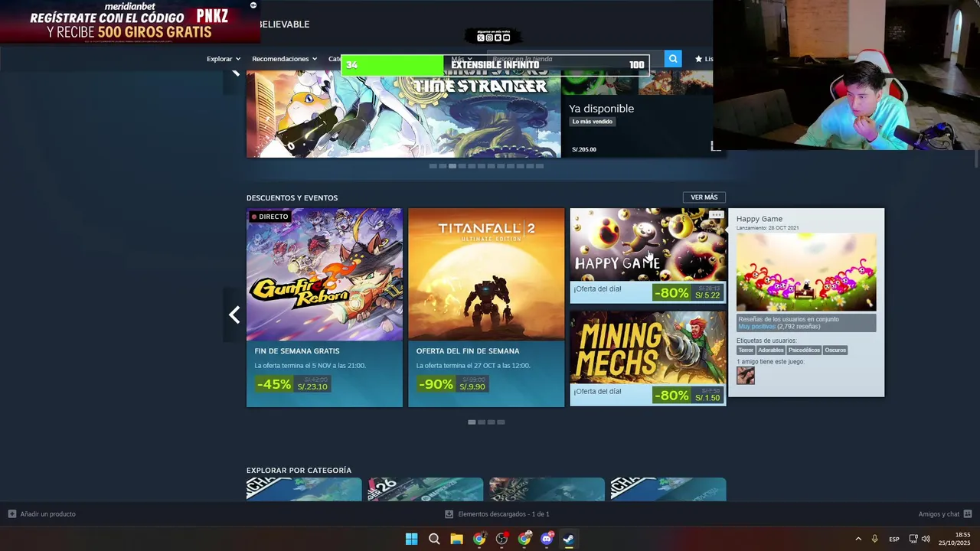Click the -45% Gunfire Reborn discount badge
Image resolution: width=980 pixels, height=551 pixels.
274,385
